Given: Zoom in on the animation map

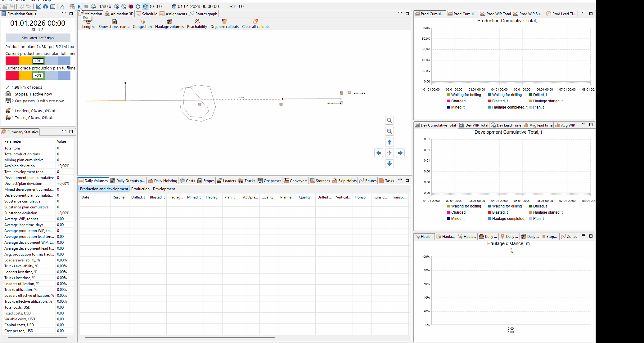Looking at the screenshot, I should [390, 120].
